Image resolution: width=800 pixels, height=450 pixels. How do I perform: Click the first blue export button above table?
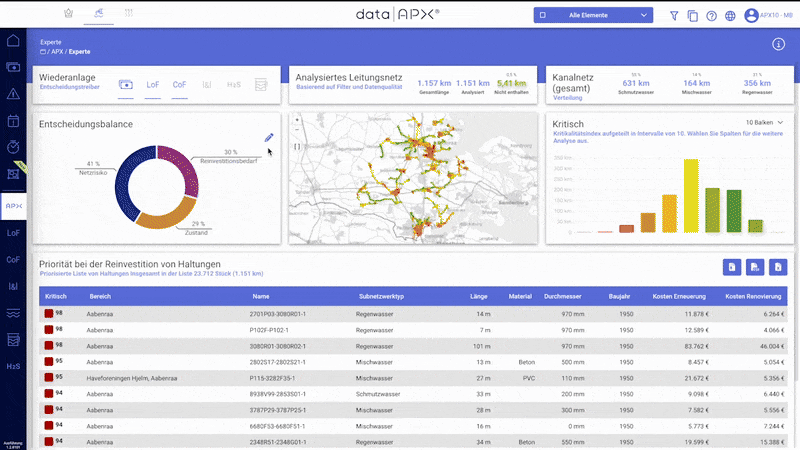coord(732,267)
